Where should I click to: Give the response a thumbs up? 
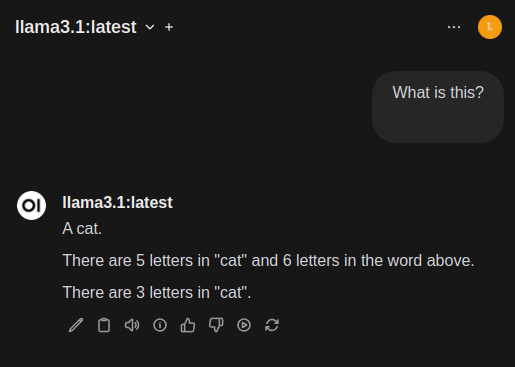coord(188,325)
